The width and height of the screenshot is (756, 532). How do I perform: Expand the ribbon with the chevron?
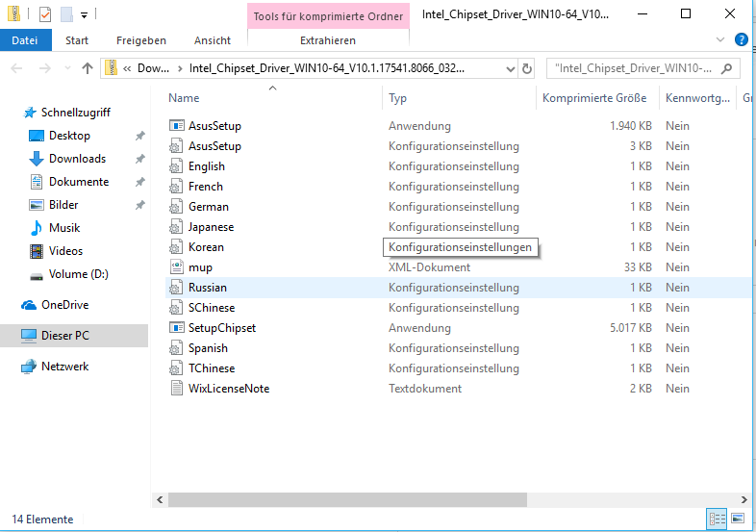tap(720, 39)
